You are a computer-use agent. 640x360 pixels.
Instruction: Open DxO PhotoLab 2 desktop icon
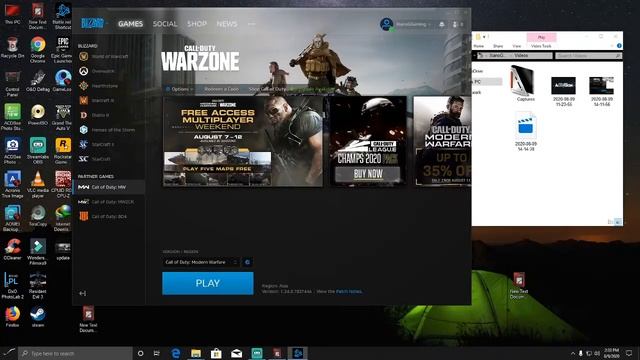point(13,285)
